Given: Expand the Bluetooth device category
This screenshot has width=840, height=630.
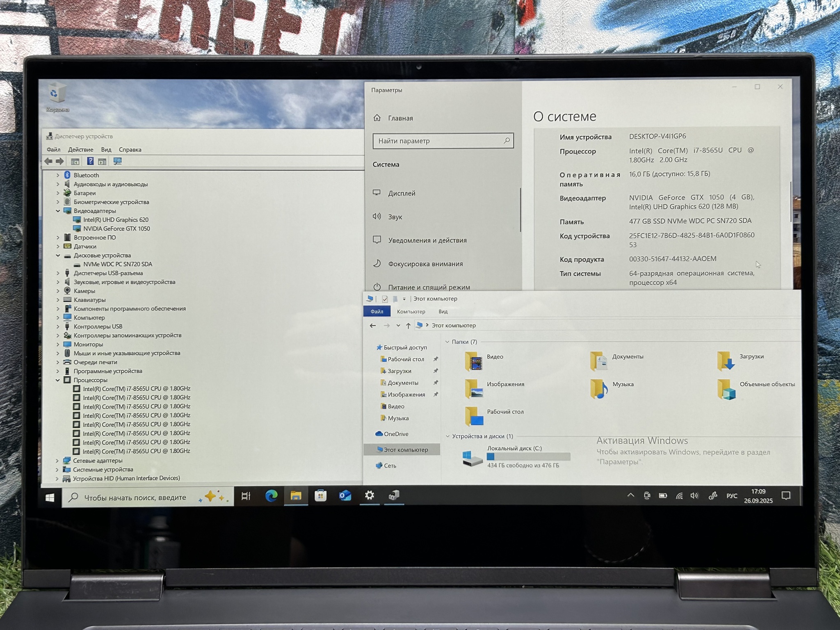Looking at the screenshot, I should coord(58,175).
